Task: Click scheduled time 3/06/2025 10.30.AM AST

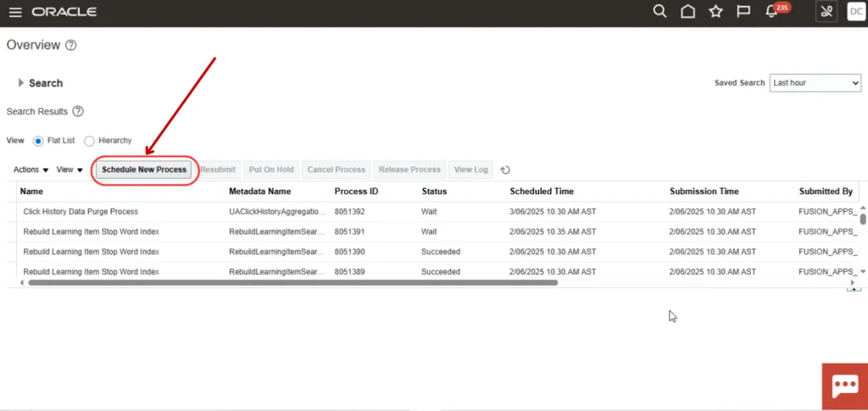Action: point(553,212)
